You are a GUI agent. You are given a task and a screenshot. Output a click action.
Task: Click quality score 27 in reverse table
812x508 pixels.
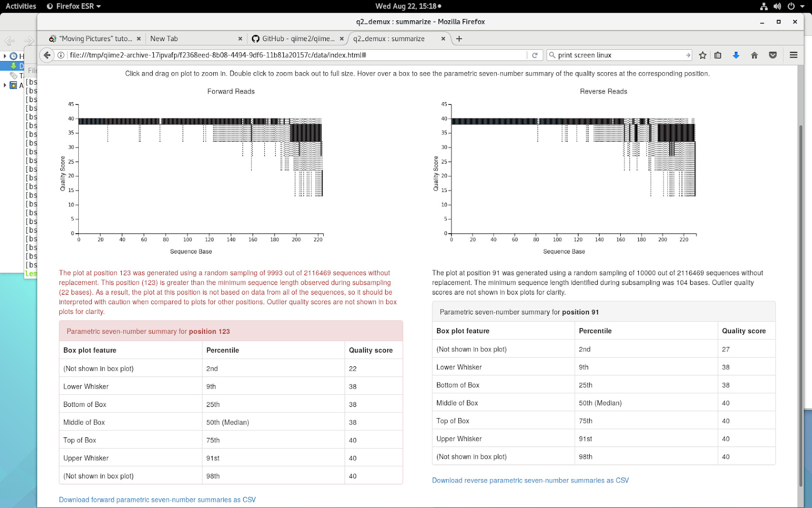[x=726, y=350]
